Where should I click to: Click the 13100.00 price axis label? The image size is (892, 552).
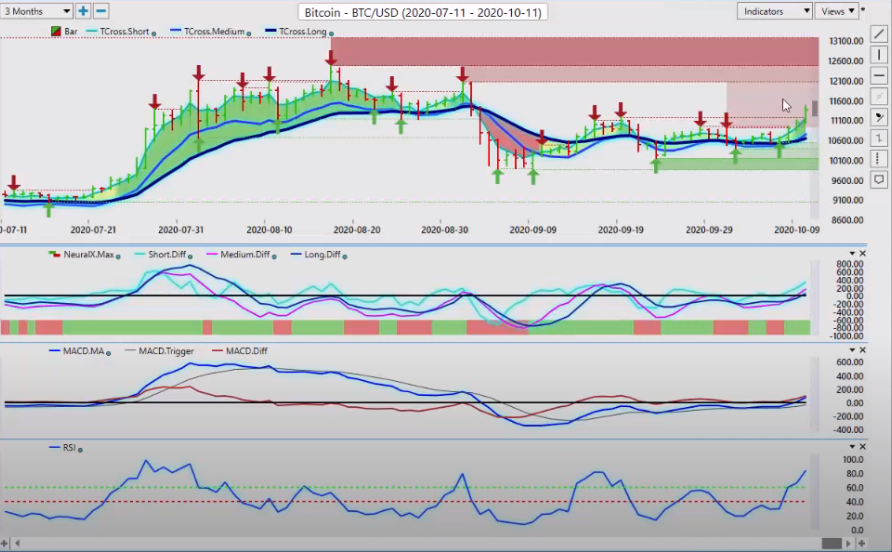(846, 41)
